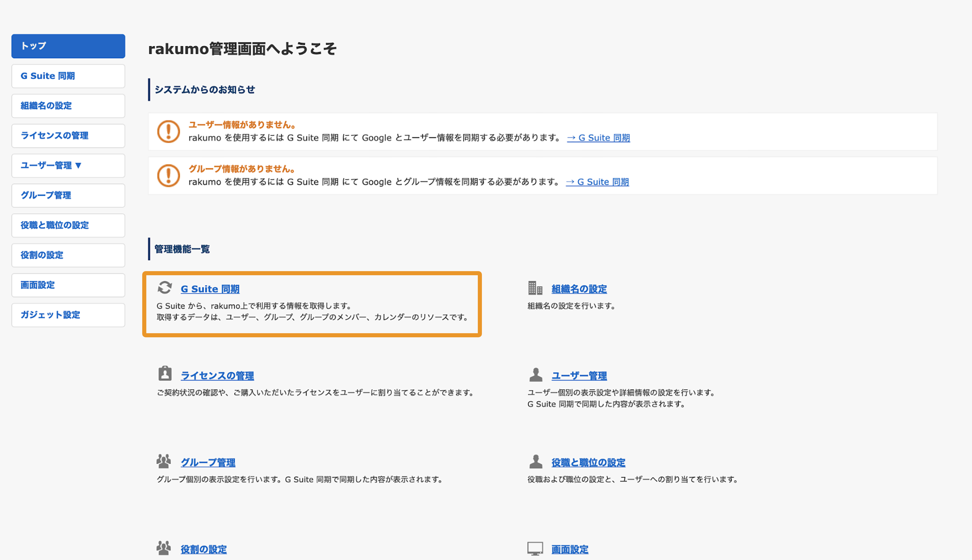Open the ユーザー管理 link in the function list
972x560 pixels.
point(579,376)
